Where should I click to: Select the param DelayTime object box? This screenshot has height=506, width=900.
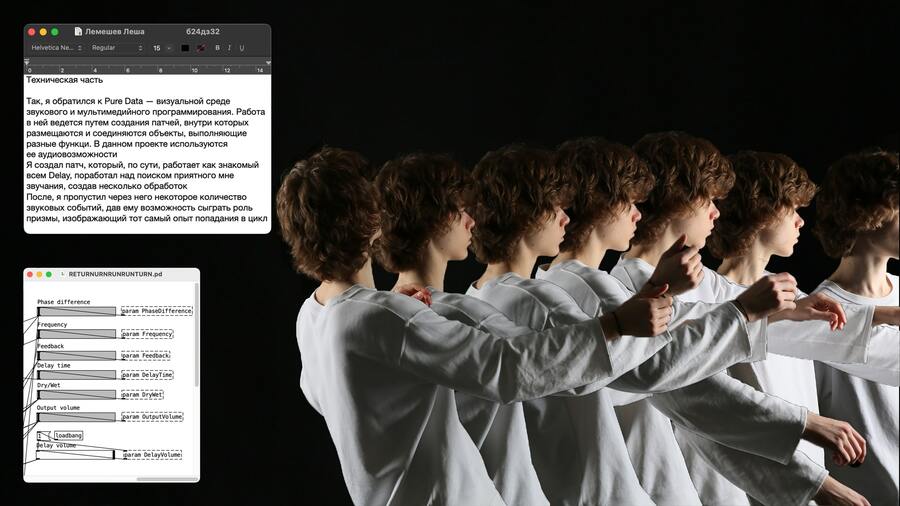pos(147,375)
